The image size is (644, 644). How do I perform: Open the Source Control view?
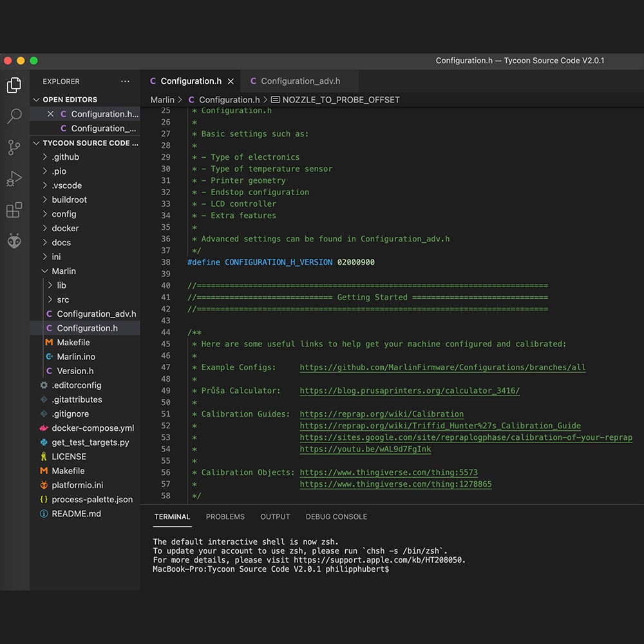(14, 147)
